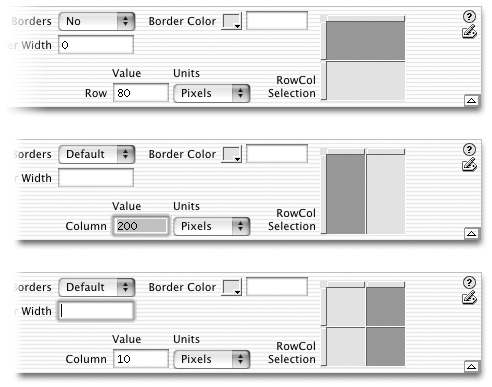
Task: Click the Row value field containing 80
Action: click(x=141, y=93)
